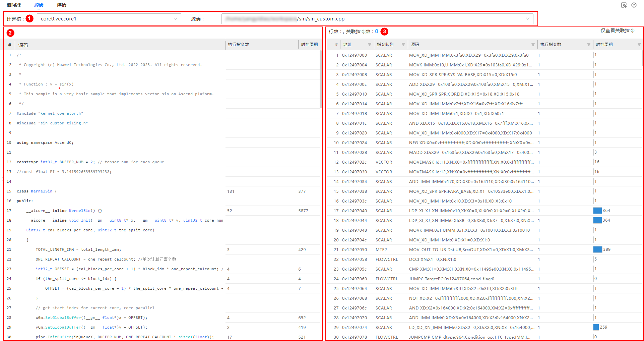Viewport: 644px width, 341px height.
Task: Click the source panel 执行指令数 column header
Action: (x=239, y=45)
